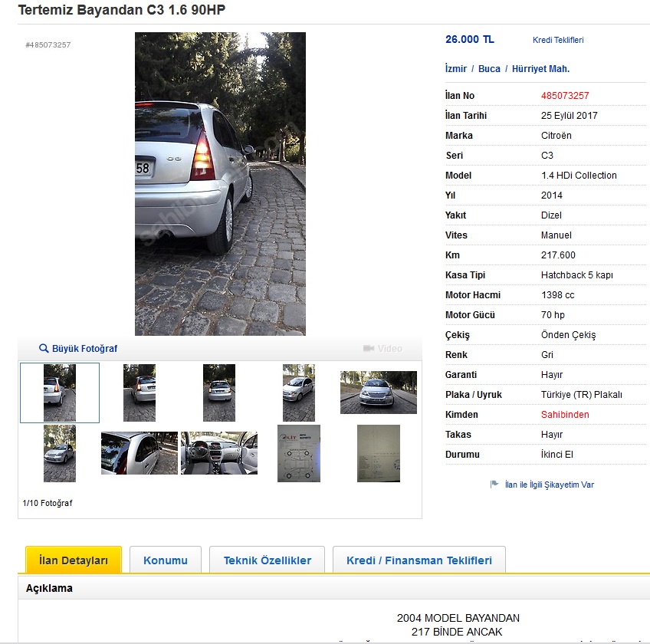The width and height of the screenshot is (650, 644).
Task: Click the Video camera icon
Action: 369,348
